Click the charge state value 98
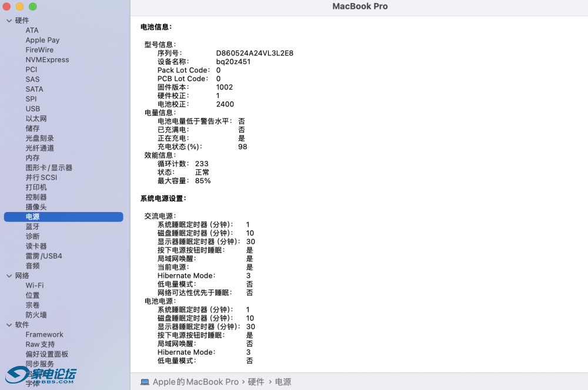Screen dimensions: 588x390 coord(243,147)
